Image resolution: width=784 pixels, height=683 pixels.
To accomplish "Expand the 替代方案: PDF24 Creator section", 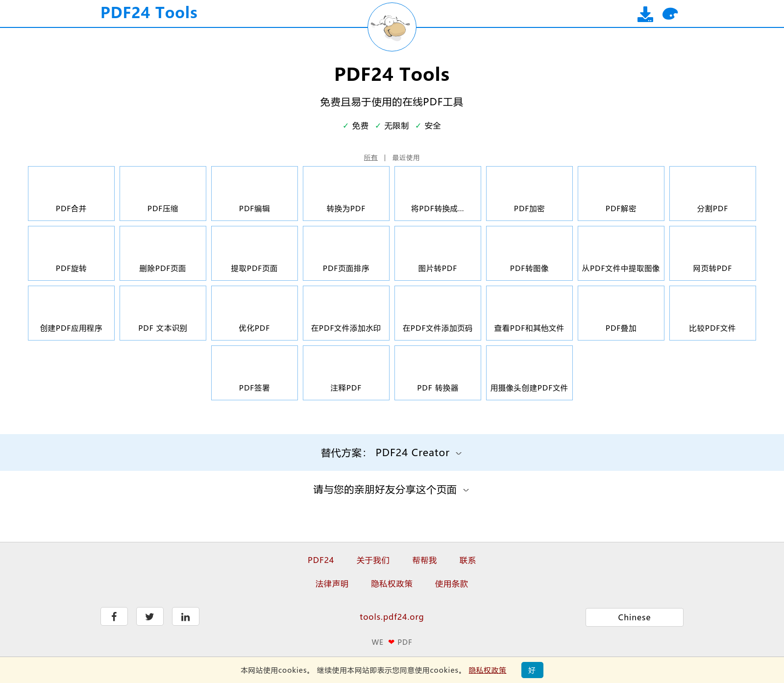I will pos(392,453).
